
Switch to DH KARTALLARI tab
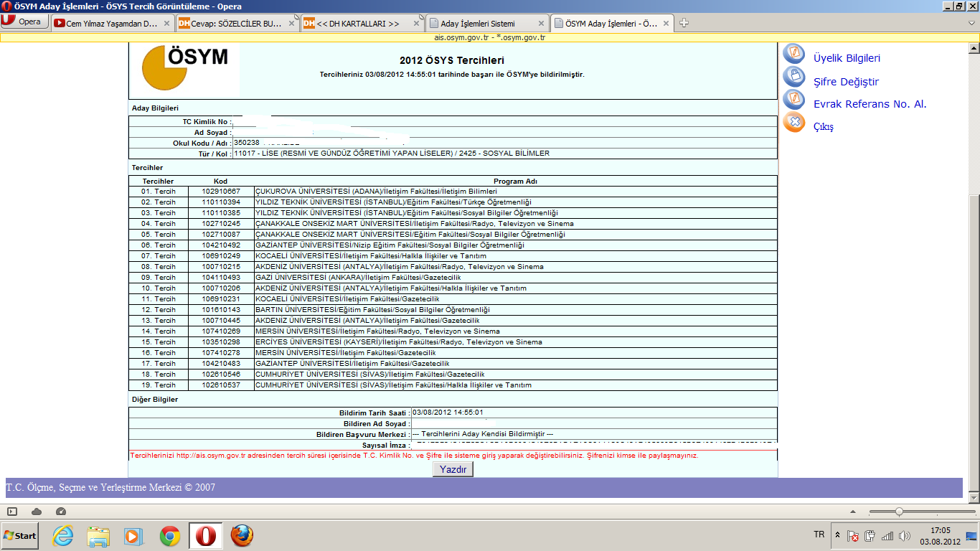362,23
